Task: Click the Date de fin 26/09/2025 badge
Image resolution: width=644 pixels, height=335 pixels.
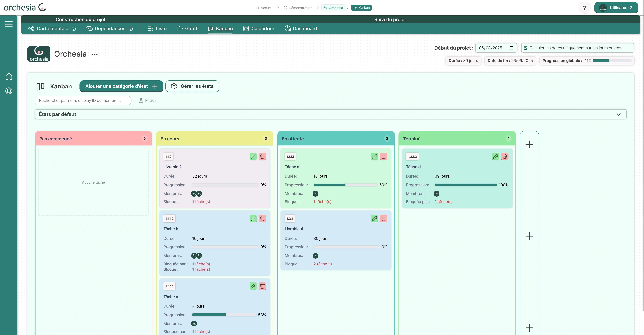Action: [x=510, y=61]
